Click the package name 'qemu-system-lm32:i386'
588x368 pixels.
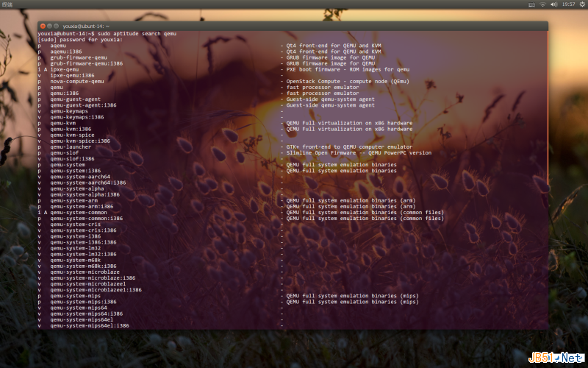point(83,255)
